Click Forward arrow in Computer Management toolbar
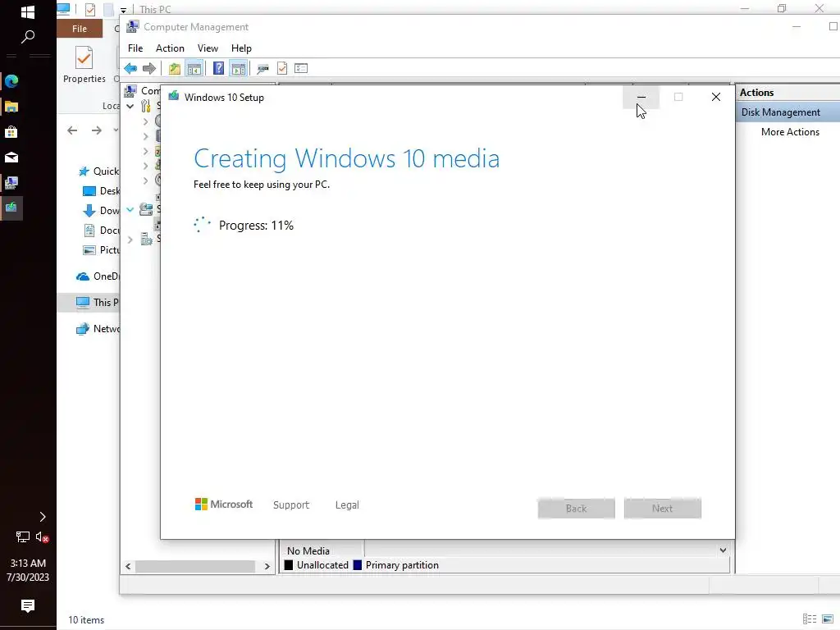840x630 pixels. click(149, 68)
